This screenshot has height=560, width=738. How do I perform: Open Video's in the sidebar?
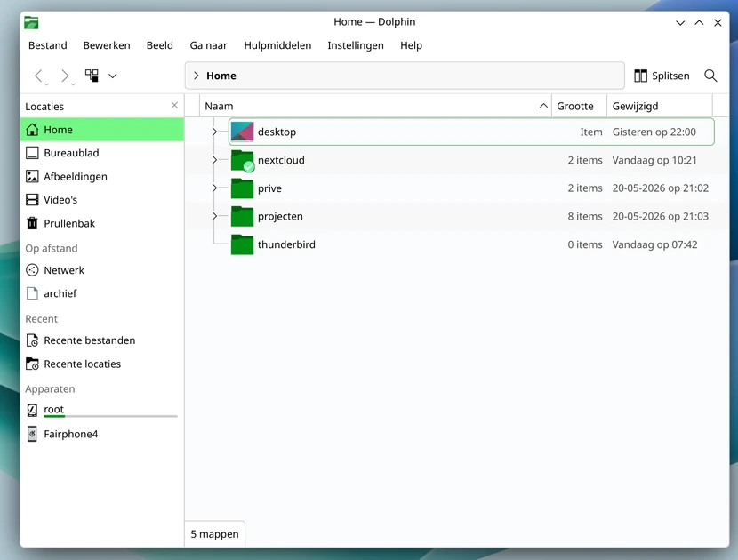[102, 199]
